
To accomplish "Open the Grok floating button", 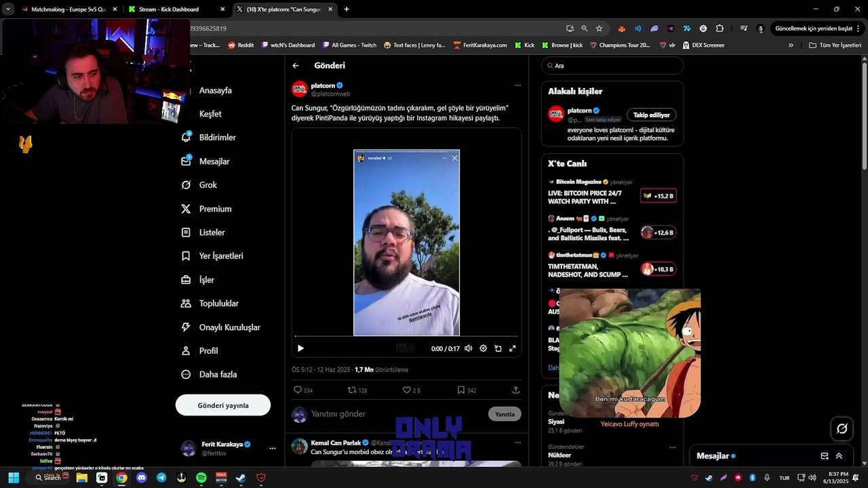I will coord(842,428).
